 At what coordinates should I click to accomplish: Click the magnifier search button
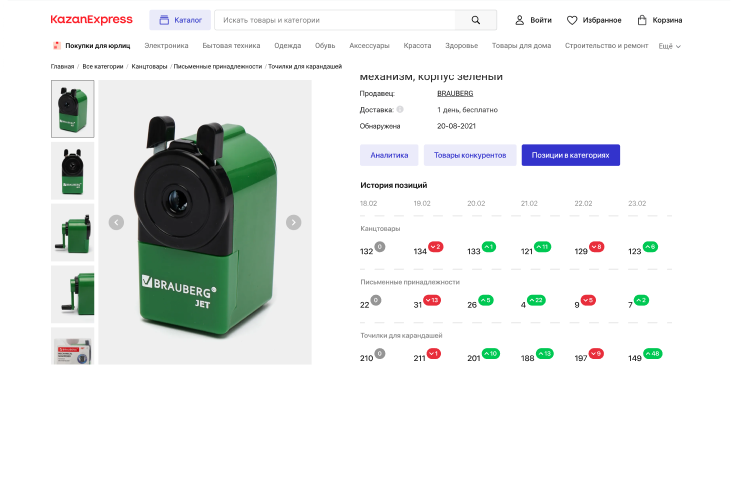(x=476, y=20)
